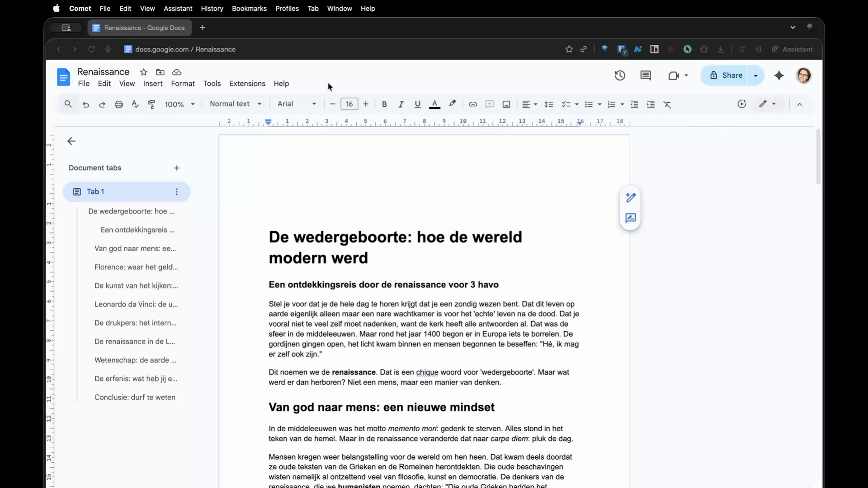
Task: Toggle bold formatting
Action: pyautogui.click(x=384, y=104)
